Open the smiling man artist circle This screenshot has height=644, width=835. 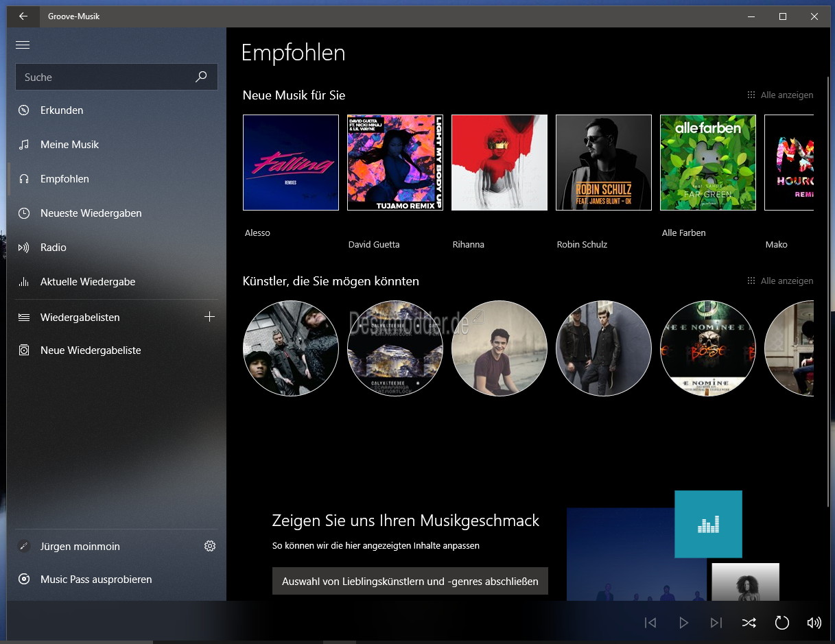click(499, 348)
